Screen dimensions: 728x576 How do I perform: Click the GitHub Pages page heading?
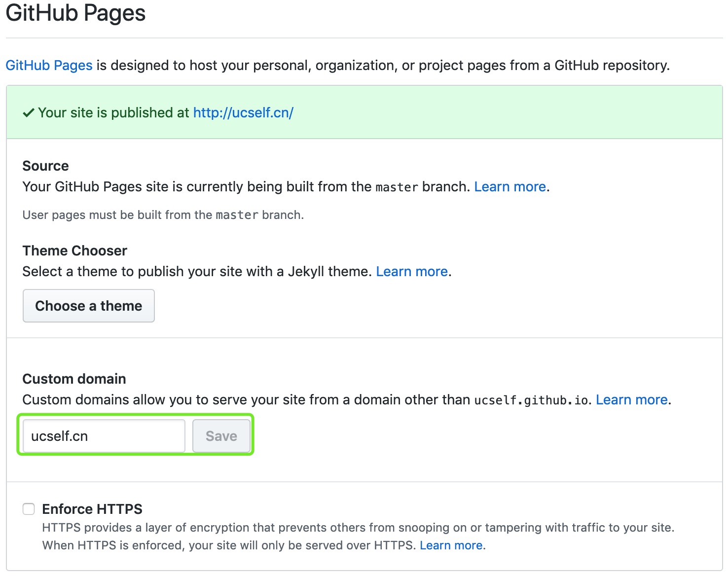(x=75, y=13)
